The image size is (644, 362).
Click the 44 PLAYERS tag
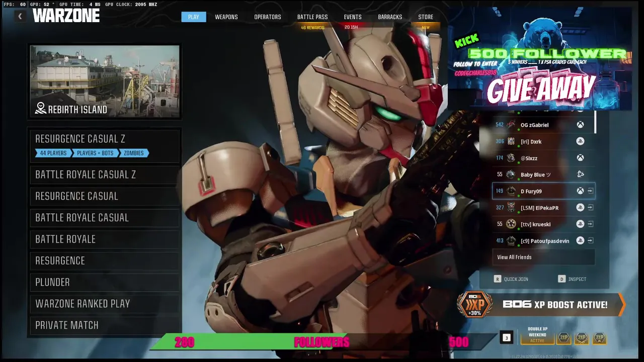click(x=53, y=153)
